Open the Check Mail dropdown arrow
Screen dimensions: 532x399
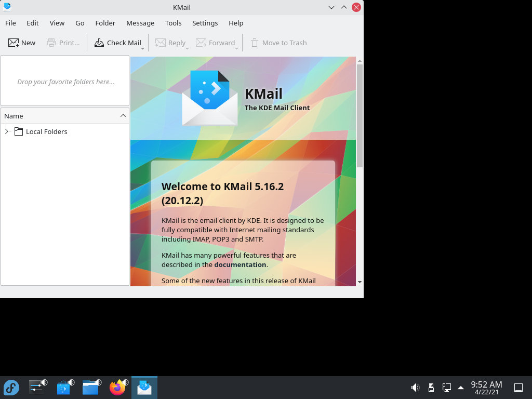tap(142, 48)
